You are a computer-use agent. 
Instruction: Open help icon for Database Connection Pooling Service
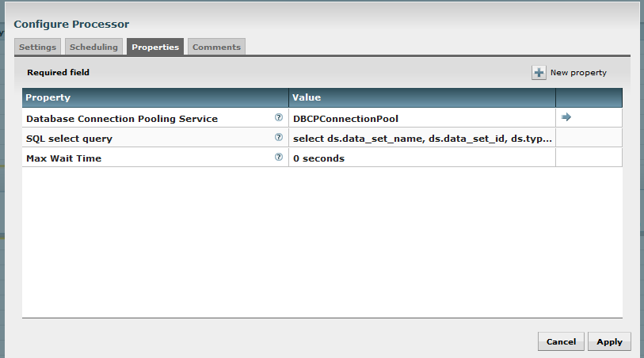tap(279, 117)
